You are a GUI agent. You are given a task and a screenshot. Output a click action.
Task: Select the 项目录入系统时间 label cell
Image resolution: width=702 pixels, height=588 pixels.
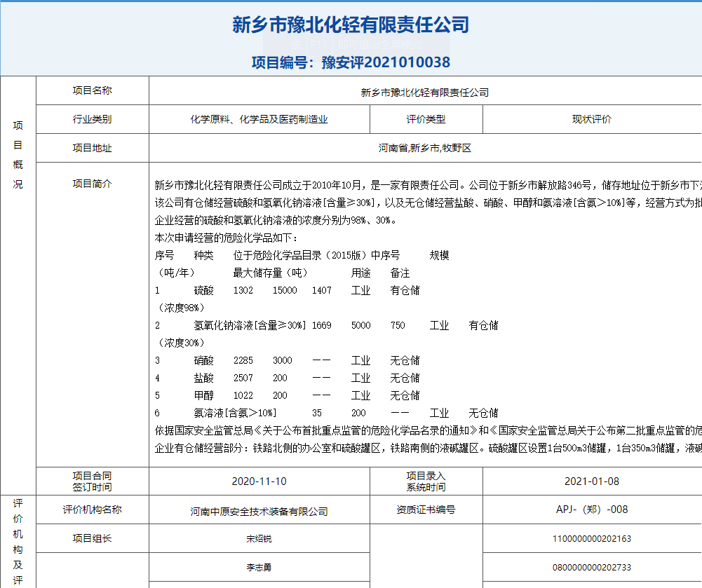[x=426, y=481]
